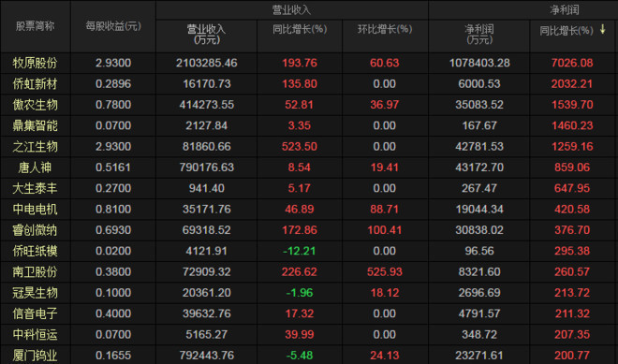This screenshot has height=364, width=618.
Task: Open stock 侨虹新材
Action: point(35,84)
